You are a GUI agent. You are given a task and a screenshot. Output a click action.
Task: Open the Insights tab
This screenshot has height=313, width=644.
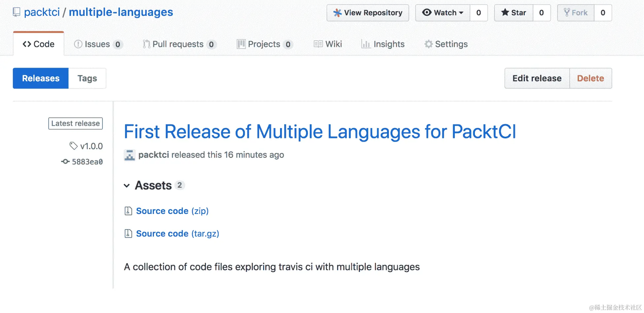coord(383,44)
